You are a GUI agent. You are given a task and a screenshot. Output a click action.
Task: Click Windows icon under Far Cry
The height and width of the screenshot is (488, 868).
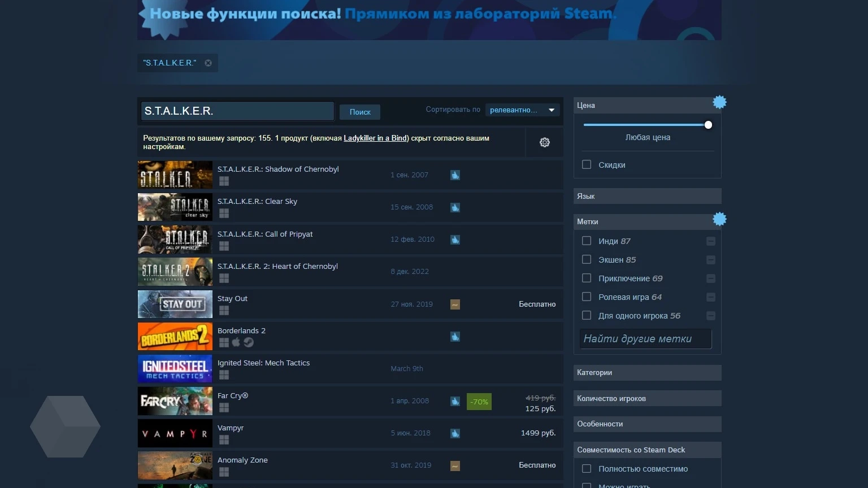click(224, 407)
